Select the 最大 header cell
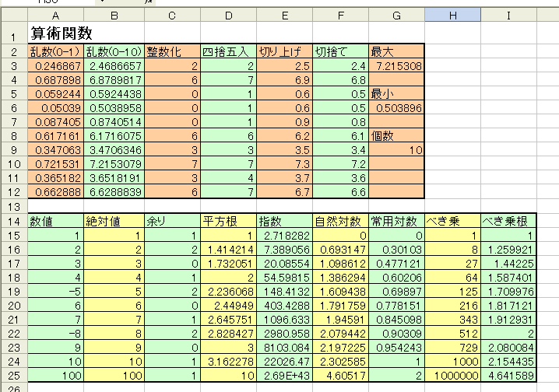This screenshot has height=392, width=559. [396, 52]
